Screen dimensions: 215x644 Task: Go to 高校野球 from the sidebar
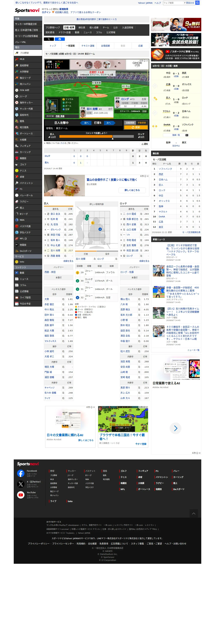(28, 66)
